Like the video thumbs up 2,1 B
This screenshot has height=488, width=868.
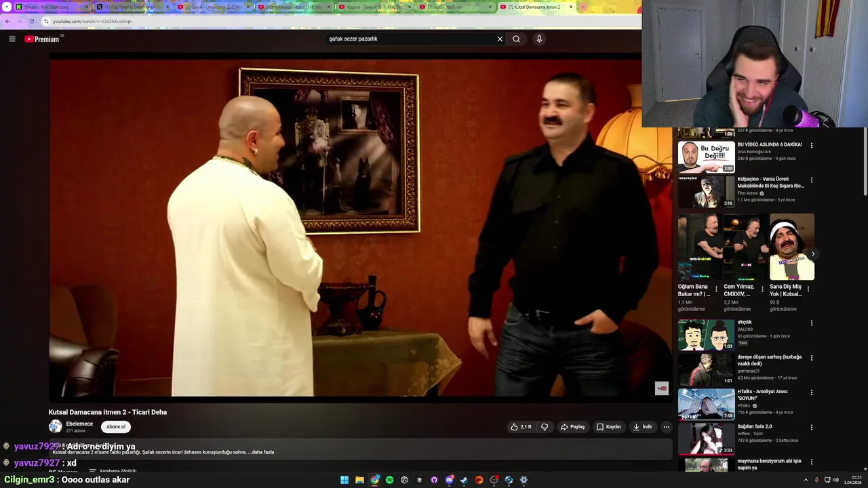point(521,427)
